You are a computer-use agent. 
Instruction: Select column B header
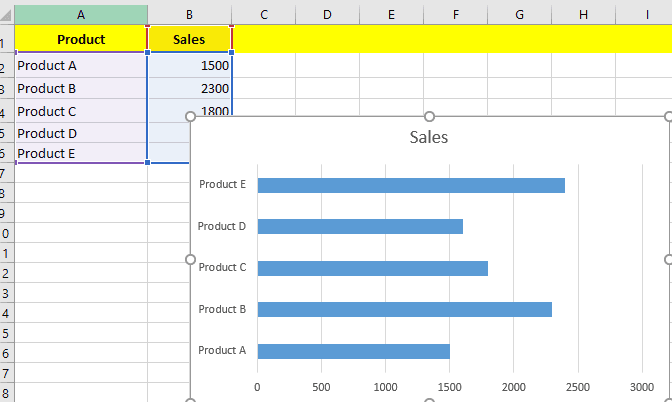tap(189, 14)
